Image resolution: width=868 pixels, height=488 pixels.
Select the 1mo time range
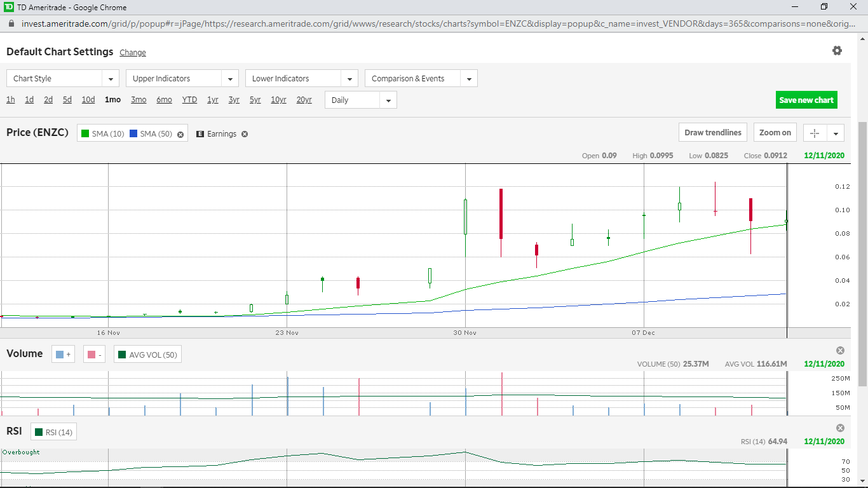tap(113, 100)
